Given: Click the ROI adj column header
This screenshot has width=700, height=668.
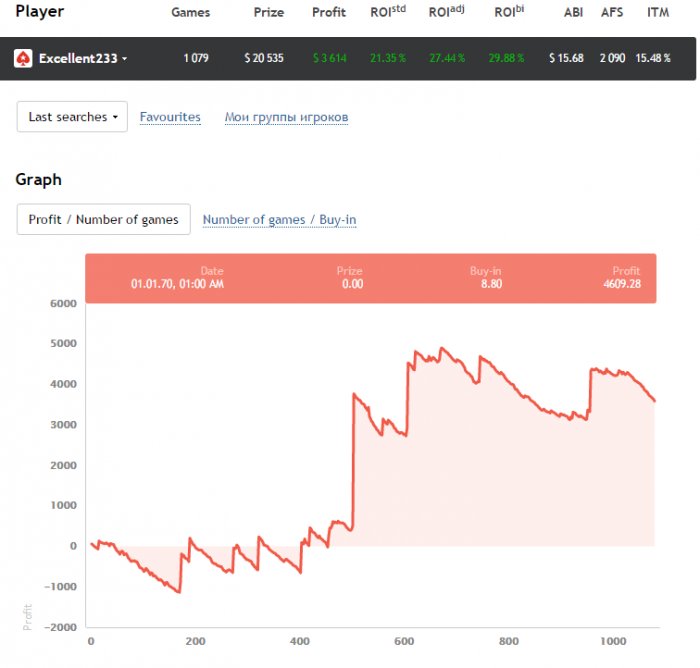Looking at the screenshot, I should tap(446, 13).
